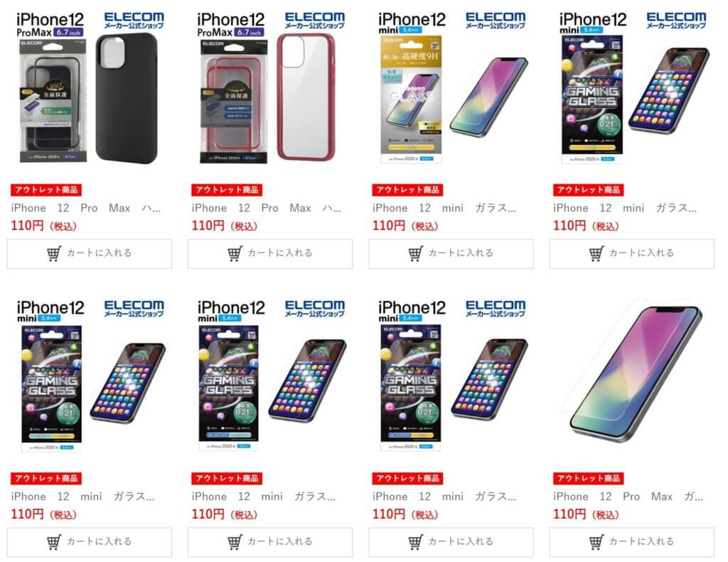728x562 pixels.
Task: Open title link of first iPhone 12 Pro Max item
Action: pos(86,208)
